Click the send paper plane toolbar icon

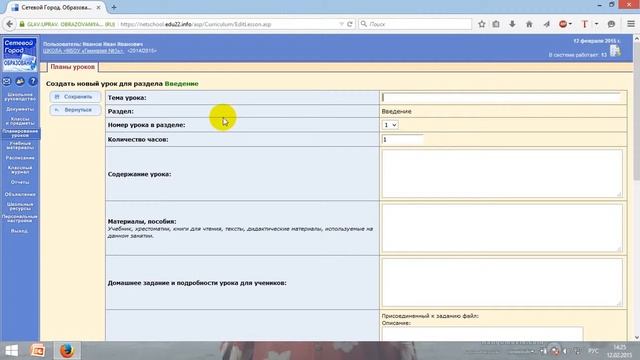coord(547,24)
